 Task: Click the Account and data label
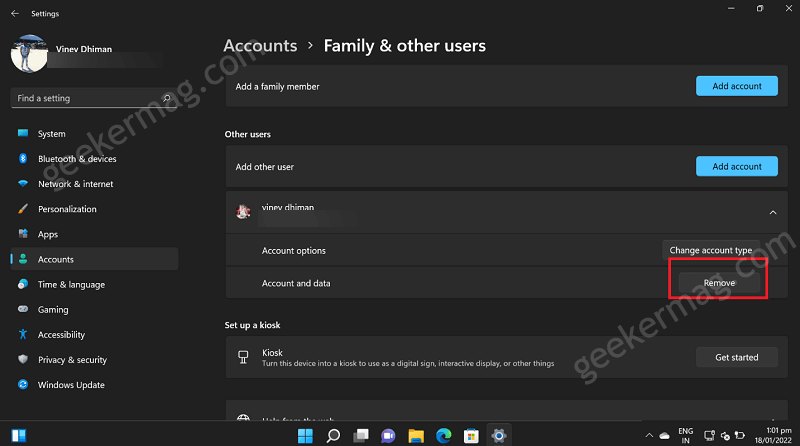click(x=296, y=283)
